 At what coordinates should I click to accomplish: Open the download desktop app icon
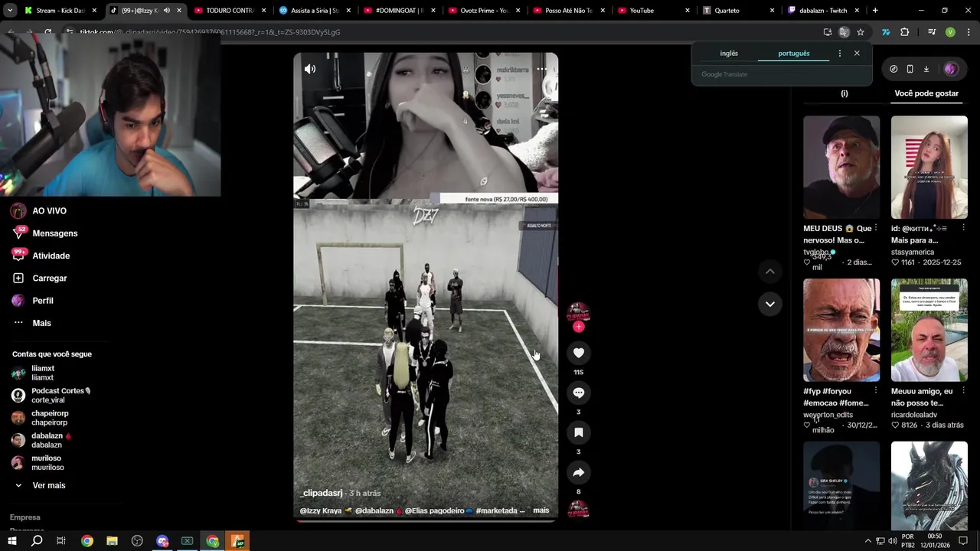pos(926,69)
